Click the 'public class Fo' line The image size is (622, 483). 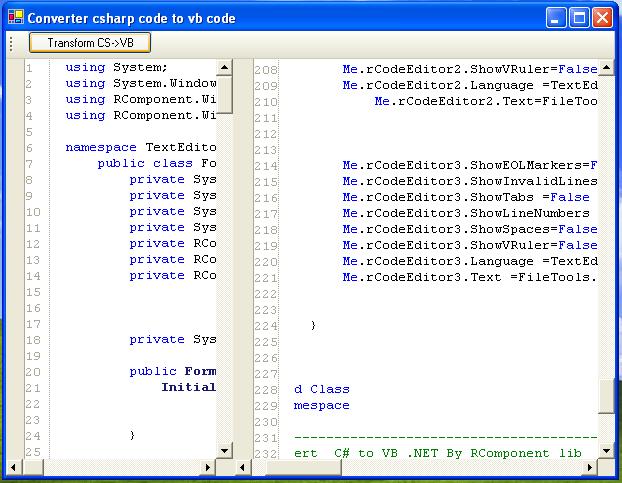pos(157,163)
